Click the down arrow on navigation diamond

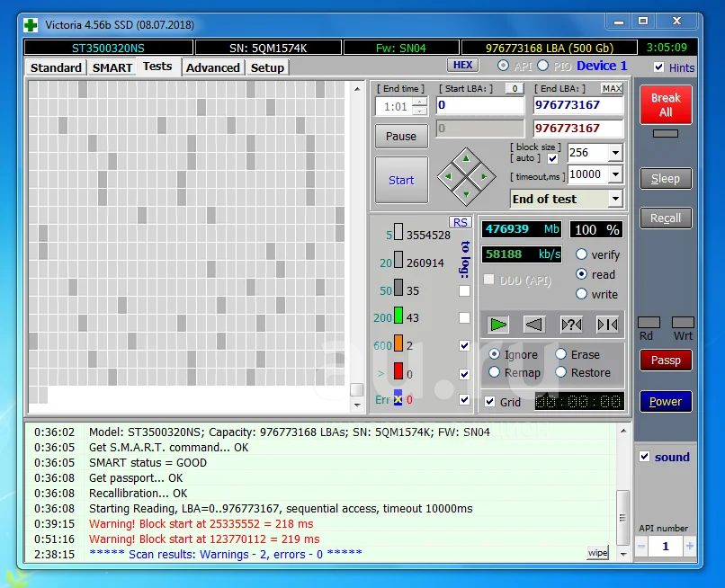coord(466,194)
